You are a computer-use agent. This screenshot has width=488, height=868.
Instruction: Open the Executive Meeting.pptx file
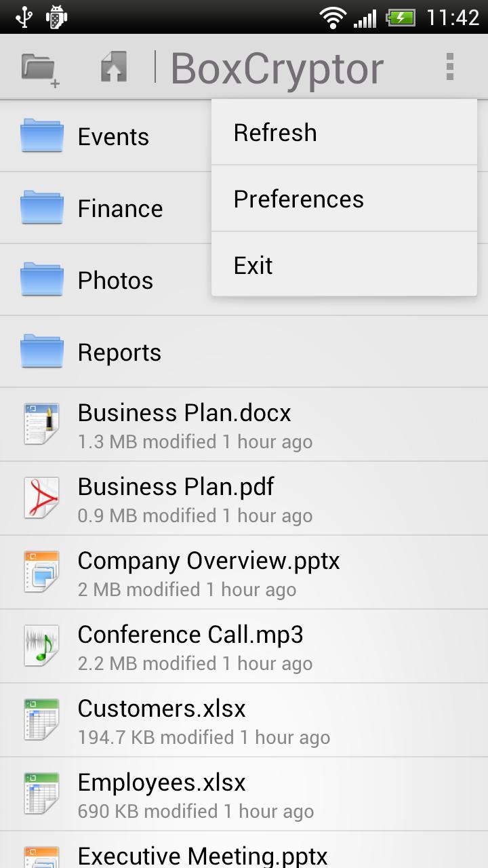202,854
